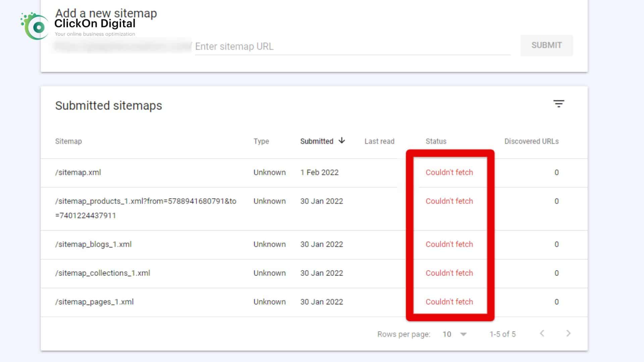Sort by Sitemap column header
This screenshot has height=362, width=644.
(68, 141)
